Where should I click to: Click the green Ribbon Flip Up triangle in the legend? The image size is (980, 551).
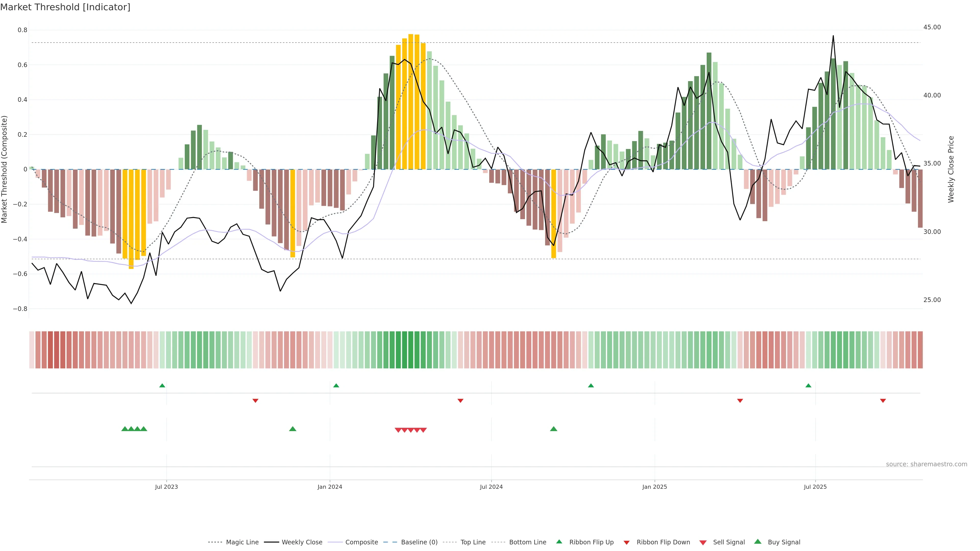point(559,542)
